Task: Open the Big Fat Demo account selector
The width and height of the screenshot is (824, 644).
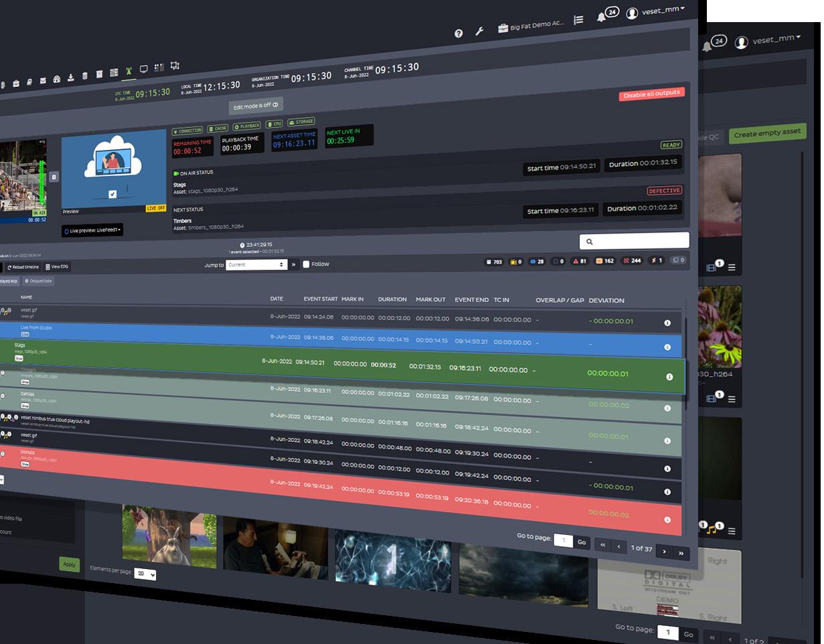Action: 531,25
